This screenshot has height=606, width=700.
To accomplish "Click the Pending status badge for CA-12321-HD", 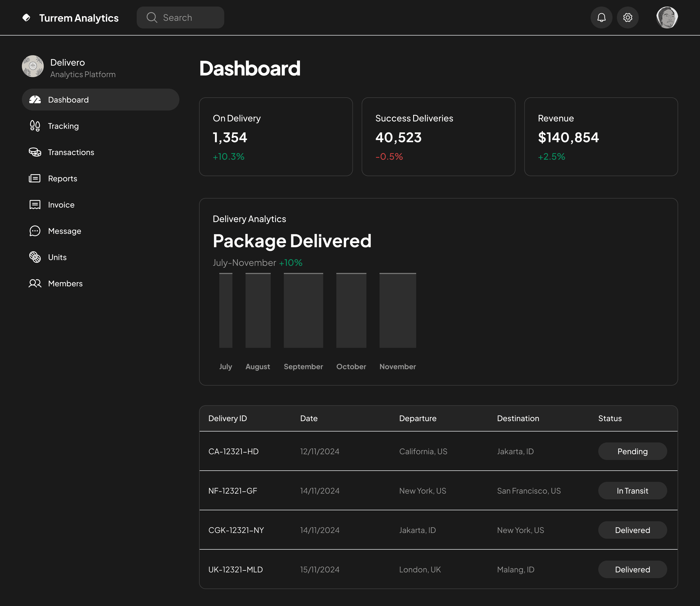I will 632,451.
